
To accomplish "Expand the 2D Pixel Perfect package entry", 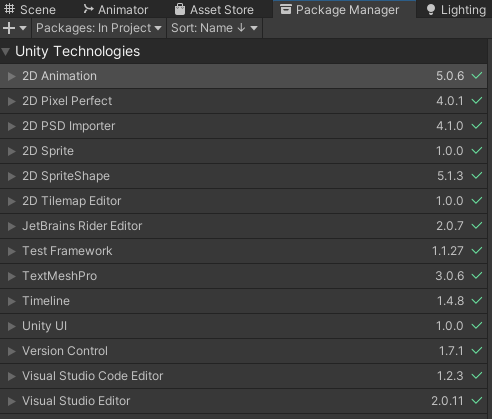I will pos(12,101).
